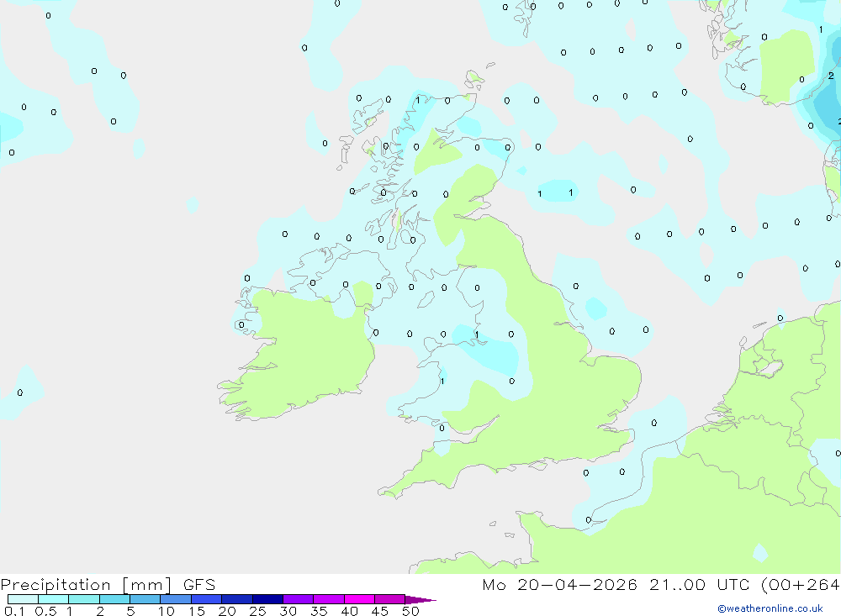Select the 0.1–0.5 mm legend color swatch

23,599
